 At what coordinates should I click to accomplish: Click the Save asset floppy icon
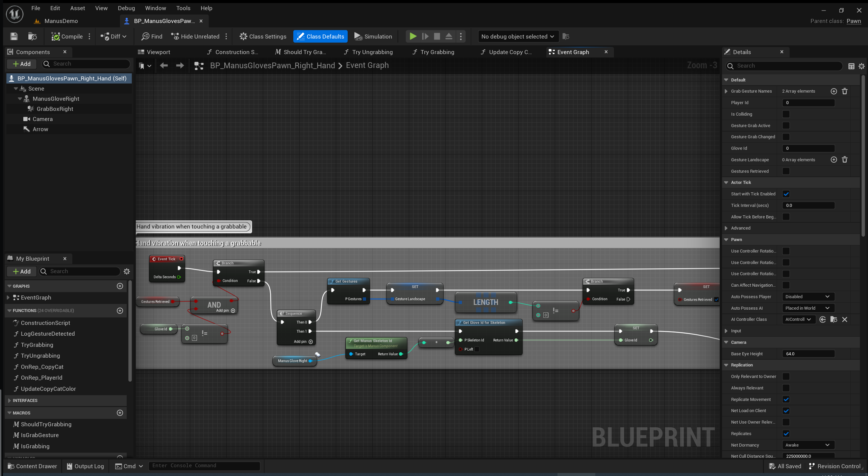click(14, 37)
